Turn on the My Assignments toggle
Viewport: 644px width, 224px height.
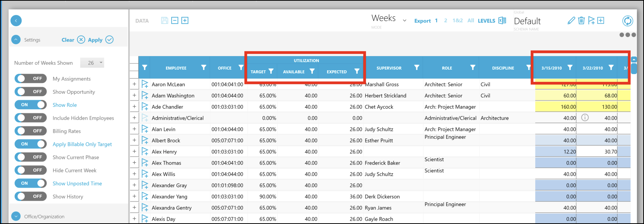(31, 79)
